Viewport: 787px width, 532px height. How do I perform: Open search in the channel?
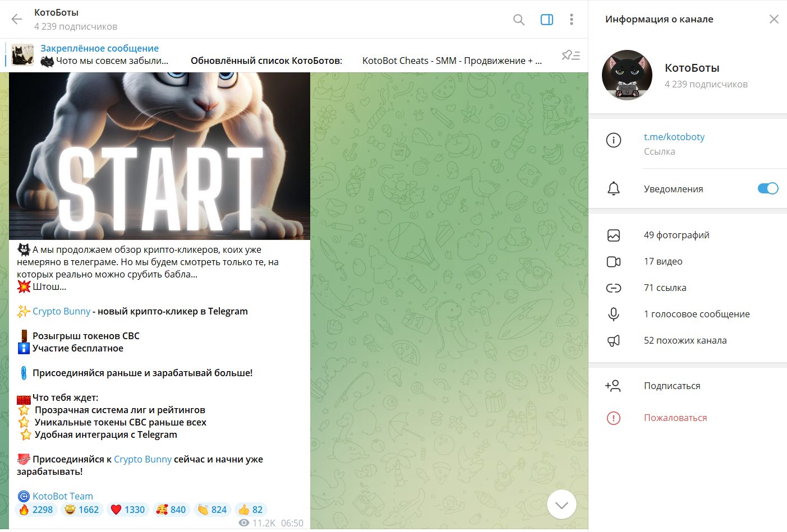point(519,20)
